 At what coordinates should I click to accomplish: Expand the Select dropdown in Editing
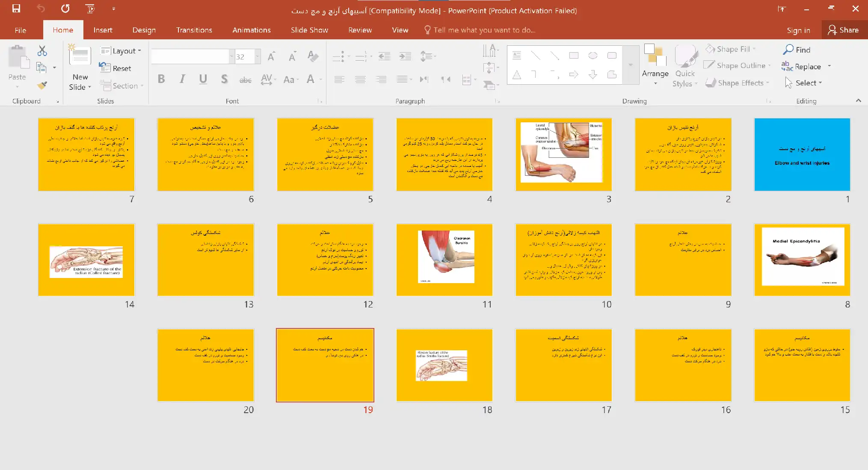(808, 83)
